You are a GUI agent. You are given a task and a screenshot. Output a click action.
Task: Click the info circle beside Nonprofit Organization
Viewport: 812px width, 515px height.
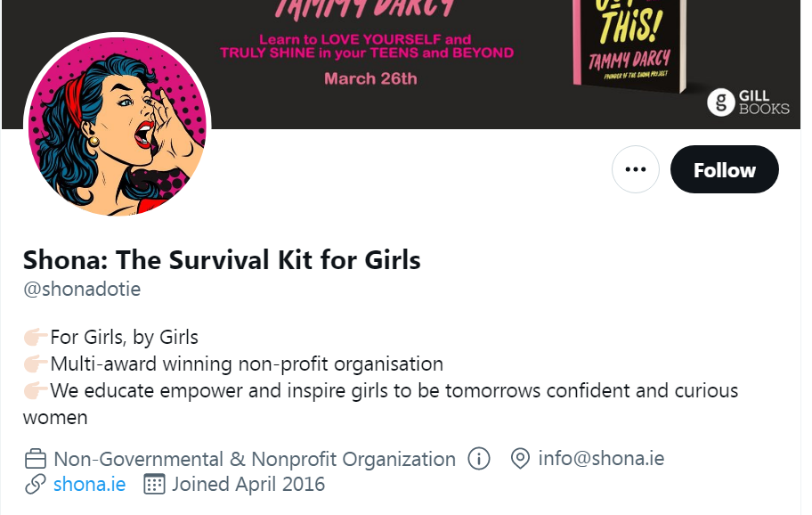(x=479, y=459)
